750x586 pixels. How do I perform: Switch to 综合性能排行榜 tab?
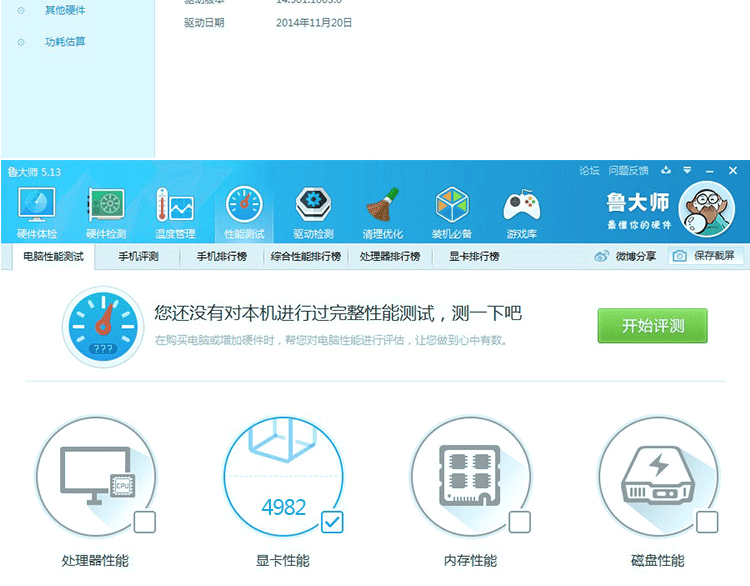tap(306, 256)
